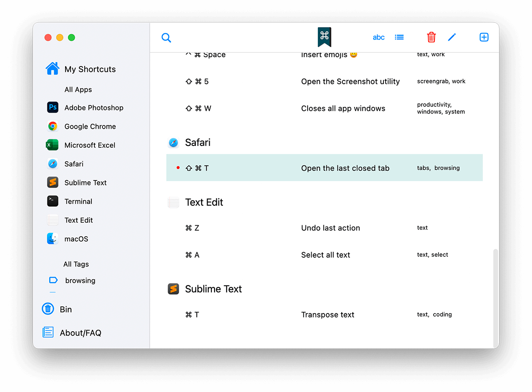Filter by Sublime Text label
The width and height of the screenshot is (532, 392).
pyautogui.click(x=86, y=183)
